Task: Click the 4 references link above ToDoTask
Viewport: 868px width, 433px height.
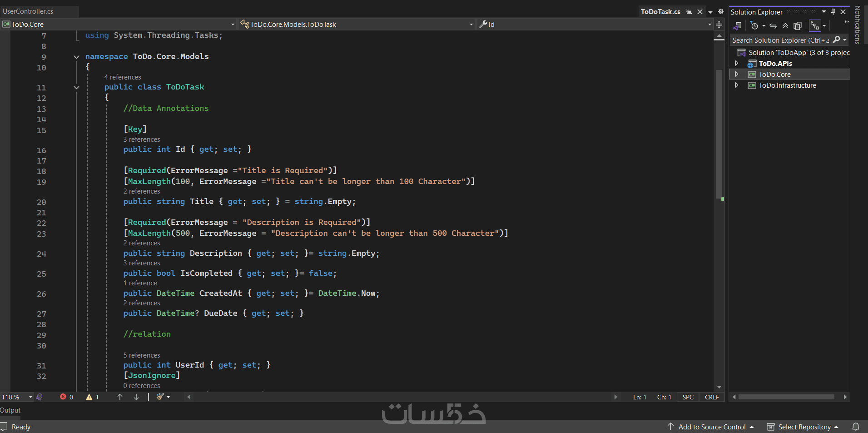Action: coord(122,77)
